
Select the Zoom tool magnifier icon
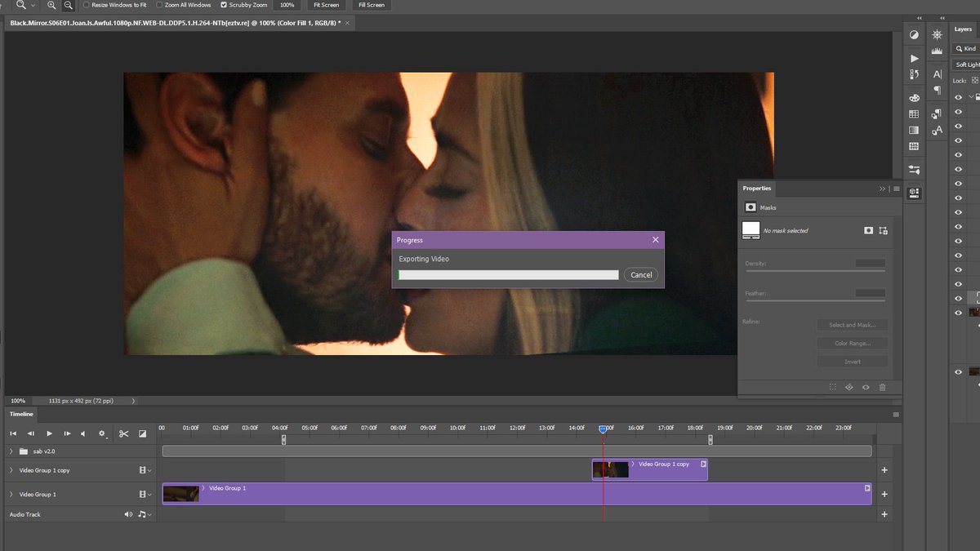pos(21,5)
